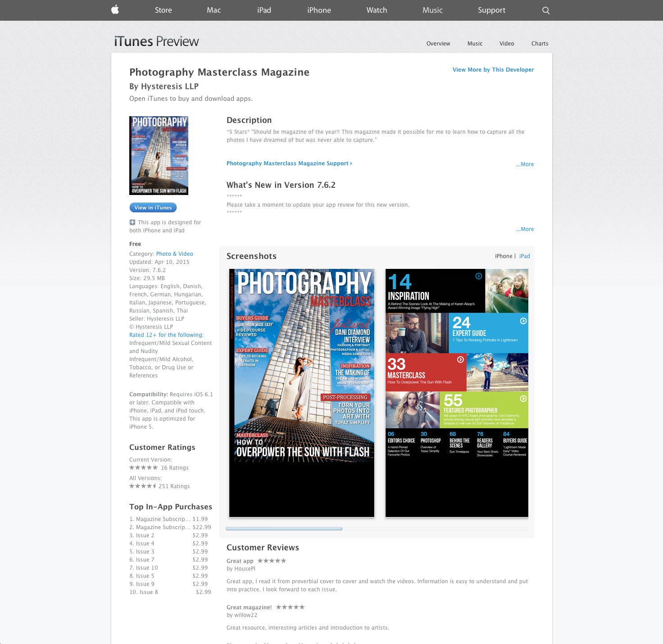Open the search magnifier icon
The height and width of the screenshot is (644, 663).
[x=546, y=10]
